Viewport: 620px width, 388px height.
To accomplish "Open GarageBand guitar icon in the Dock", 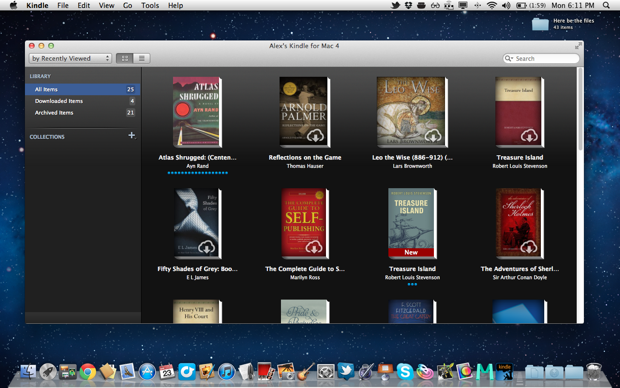I will (x=306, y=372).
